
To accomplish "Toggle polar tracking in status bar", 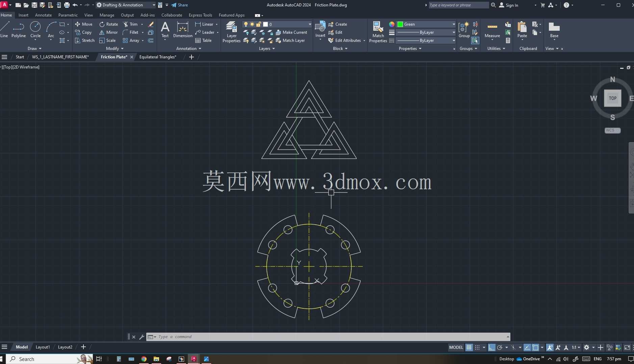I will (500, 347).
